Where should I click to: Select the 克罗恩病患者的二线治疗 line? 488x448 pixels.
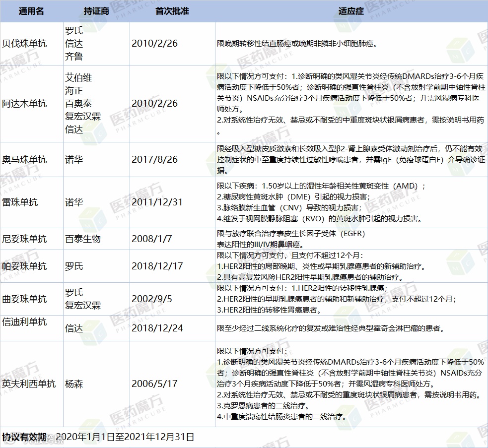(x=264, y=406)
